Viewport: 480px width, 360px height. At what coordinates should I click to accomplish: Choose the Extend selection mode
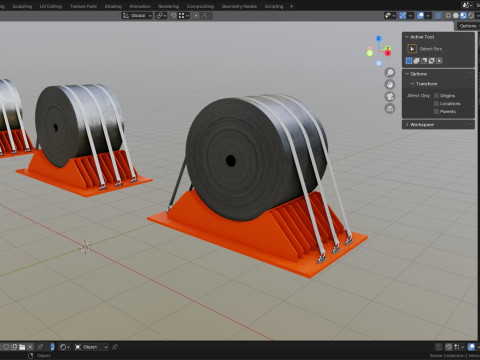(417, 61)
